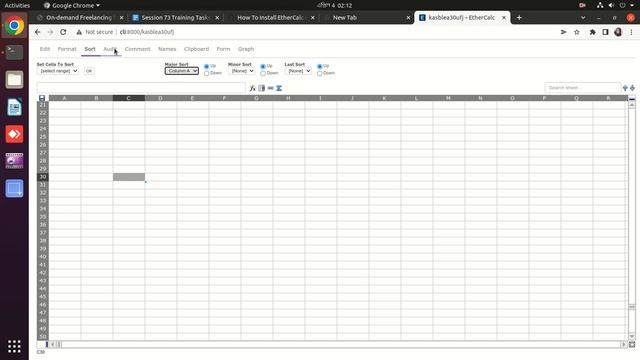Image resolution: width=640 pixels, height=360 pixels.
Task: Switch to the Clipboard tab
Action: (196, 49)
